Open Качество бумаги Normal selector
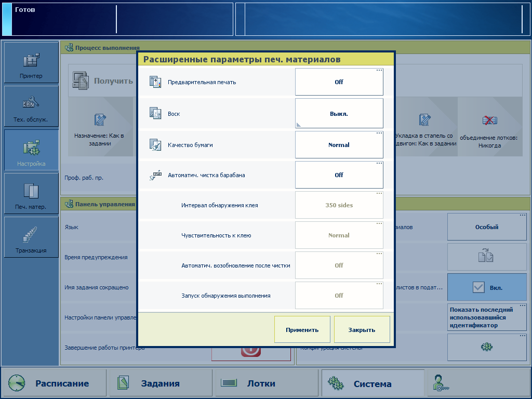The image size is (532, 399). point(339,145)
